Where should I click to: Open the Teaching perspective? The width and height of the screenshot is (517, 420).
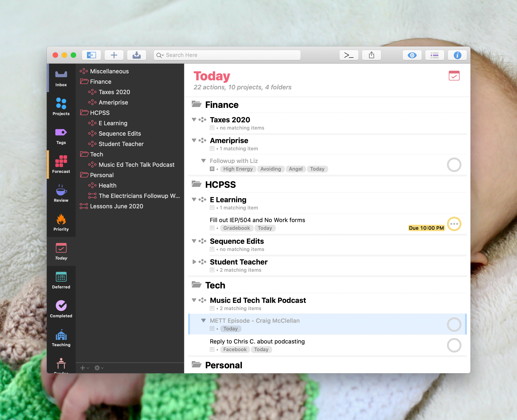[61, 338]
